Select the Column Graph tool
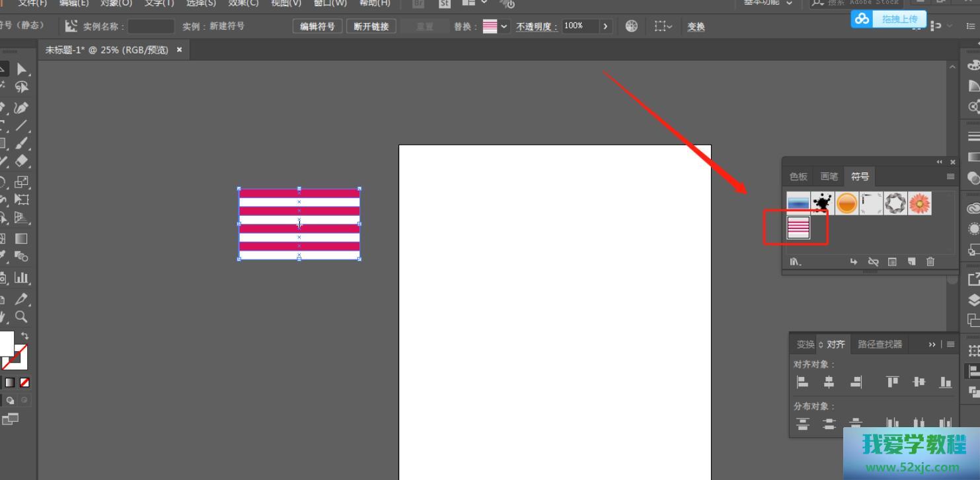Viewport: 980px width, 480px height. point(22,278)
